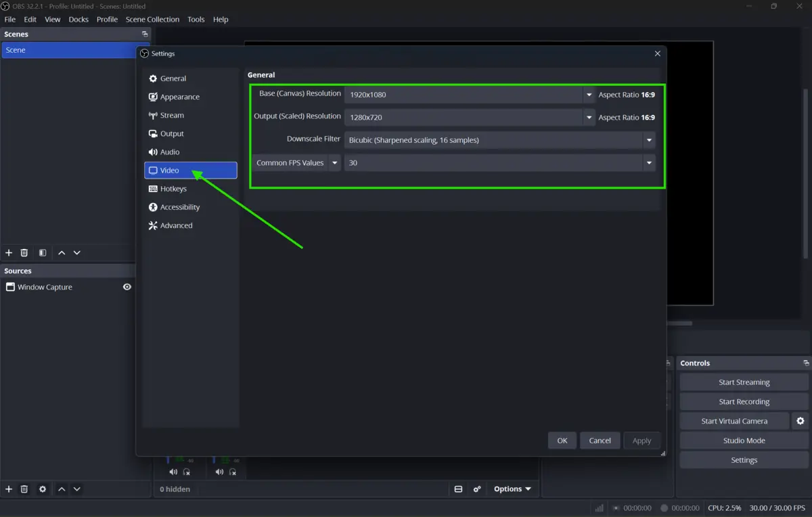
Task: Toggle left-hand mixer channel monitoring headphone icon
Action: point(187,472)
